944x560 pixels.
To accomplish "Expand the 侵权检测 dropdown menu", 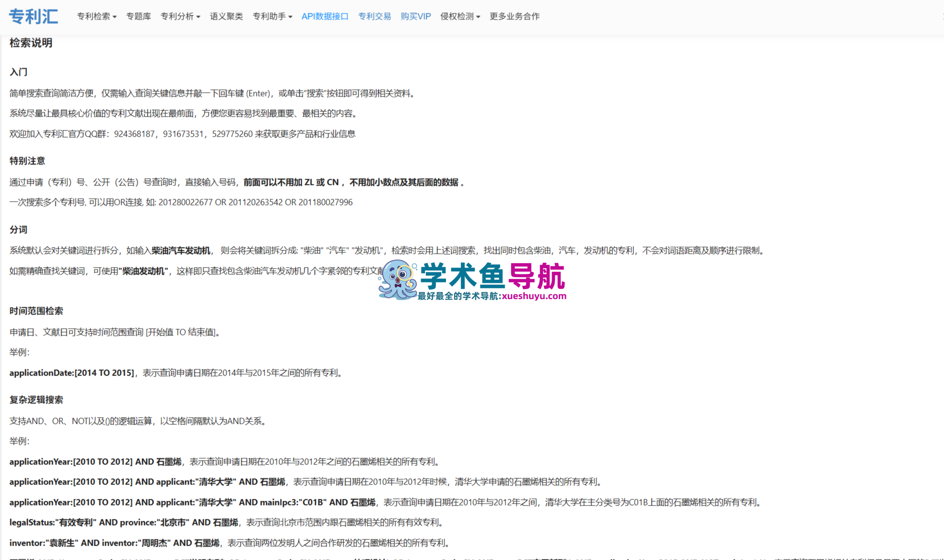I will [460, 17].
